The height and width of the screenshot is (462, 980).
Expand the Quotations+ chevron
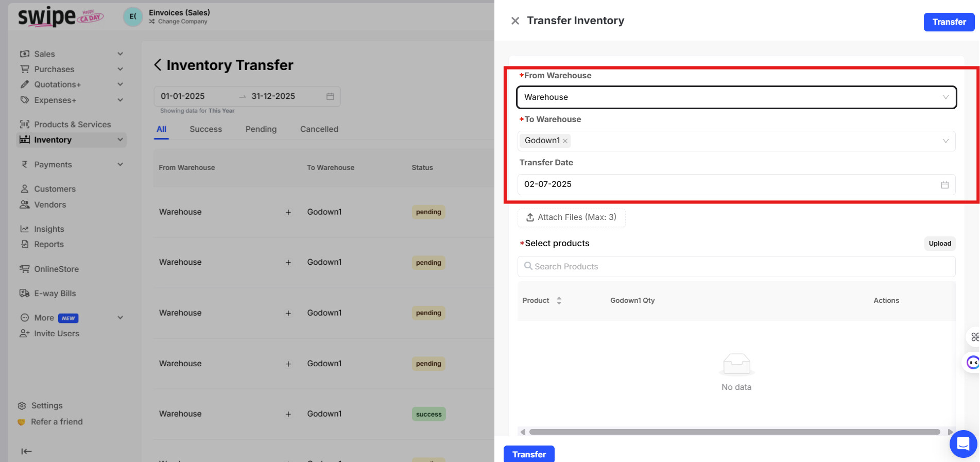point(120,84)
